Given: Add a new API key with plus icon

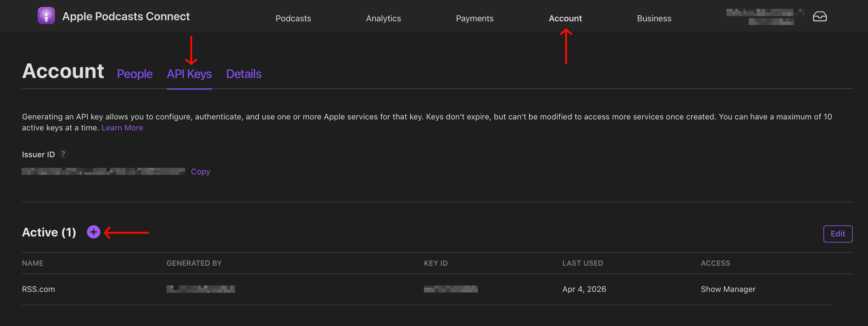Looking at the screenshot, I should [93, 232].
